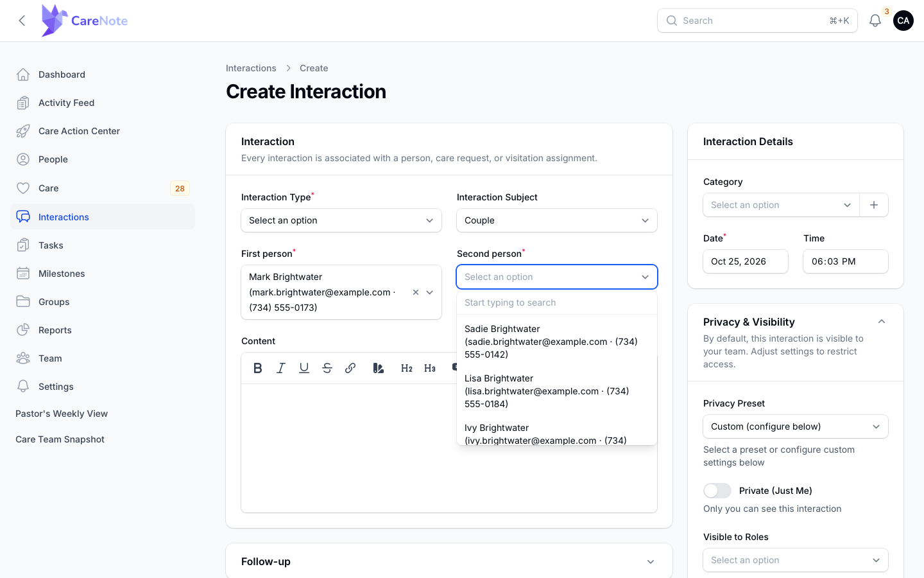The height and width of the screenshot is (578, 924).
Task: Turn on Private (Just Me) switch
Action: (x=717, y=491)
